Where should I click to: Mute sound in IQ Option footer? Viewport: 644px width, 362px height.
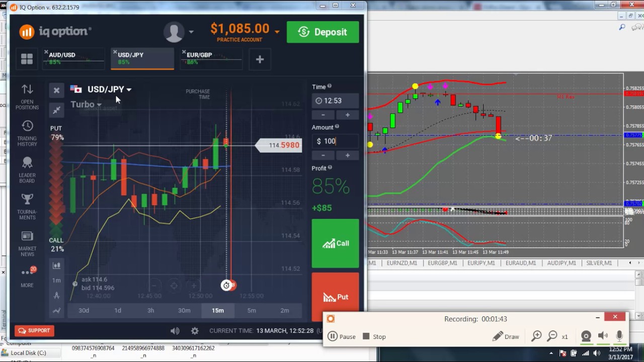pyautogui.click(x=175, y=330)
